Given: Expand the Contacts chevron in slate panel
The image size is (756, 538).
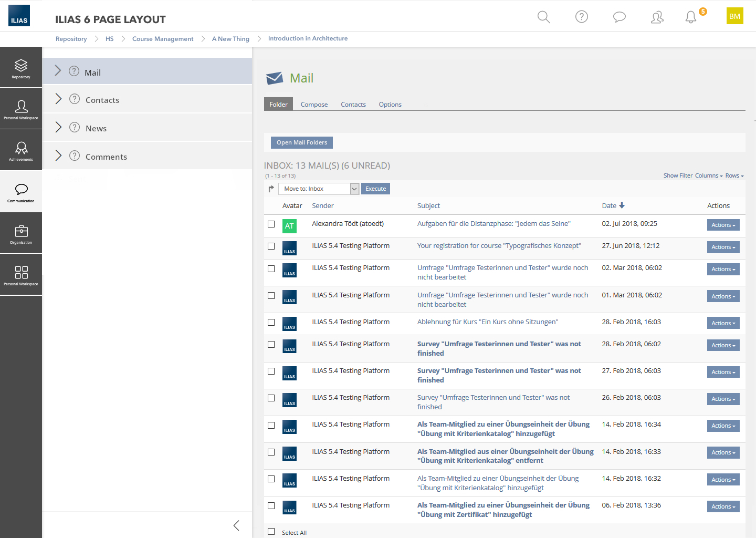Looking at the screenshot, I should (x=59, y=99).
